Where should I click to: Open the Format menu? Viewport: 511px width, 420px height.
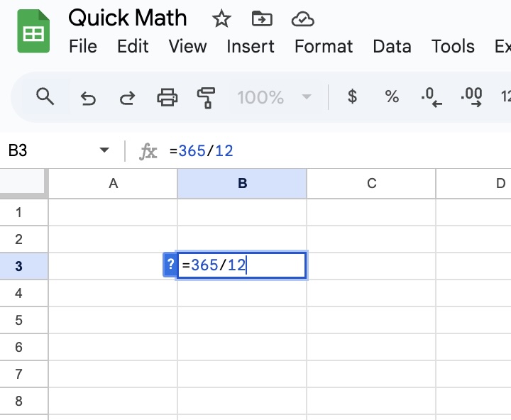324,46
